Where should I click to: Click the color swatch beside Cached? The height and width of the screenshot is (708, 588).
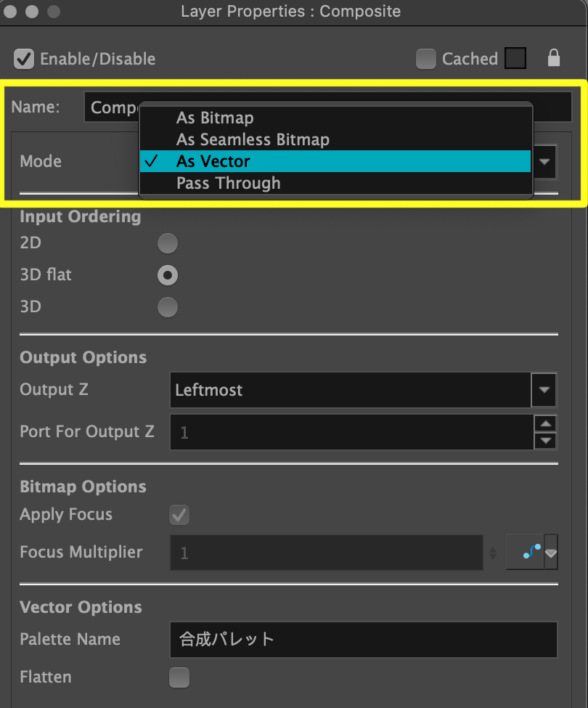[x=515, y=58]
